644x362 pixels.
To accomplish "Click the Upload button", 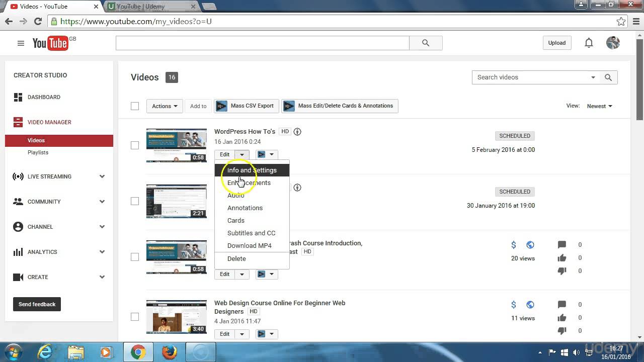I will [557, 43].
